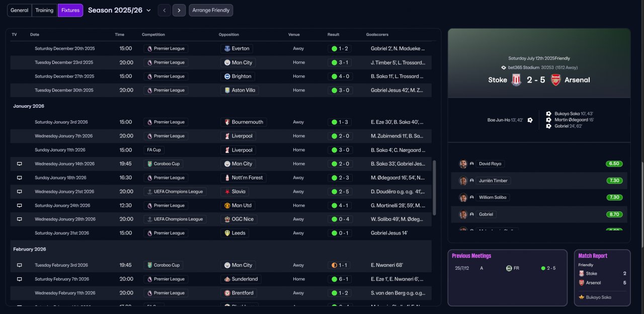The image size is (644, 314).
Task: Click the Nott'm Forest club badge
Action: click(227, 178)
